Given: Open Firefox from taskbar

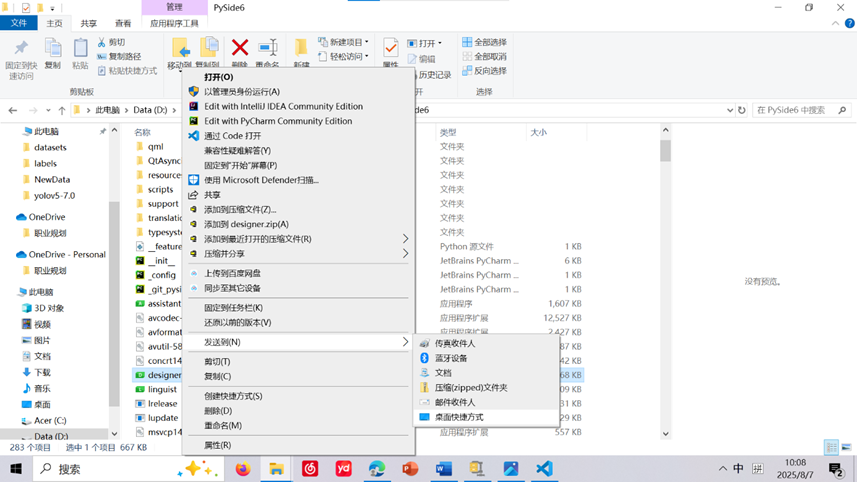Looking at the screenshot, I should [x=243, y=469].
